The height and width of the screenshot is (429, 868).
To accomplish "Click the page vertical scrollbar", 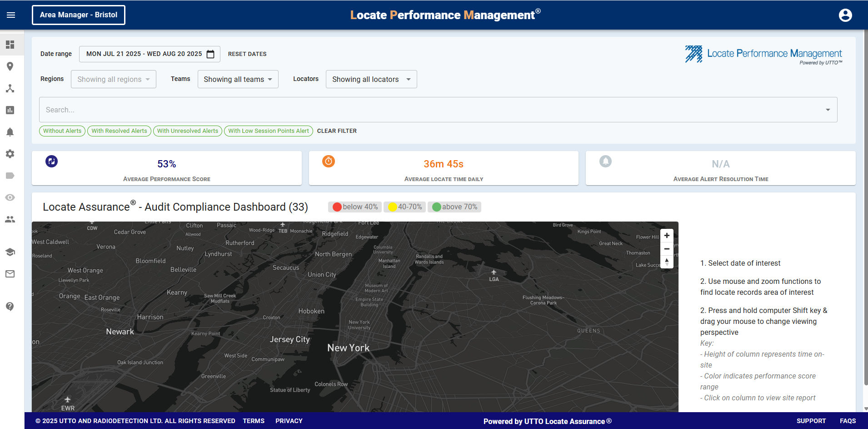I will [865, 207].
